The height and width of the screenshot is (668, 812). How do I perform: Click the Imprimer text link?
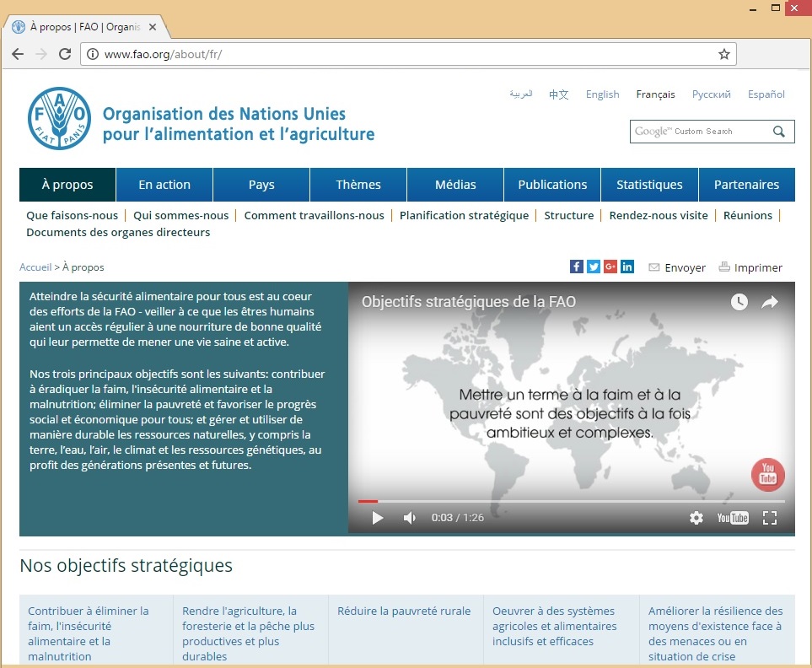pos(758,267)
